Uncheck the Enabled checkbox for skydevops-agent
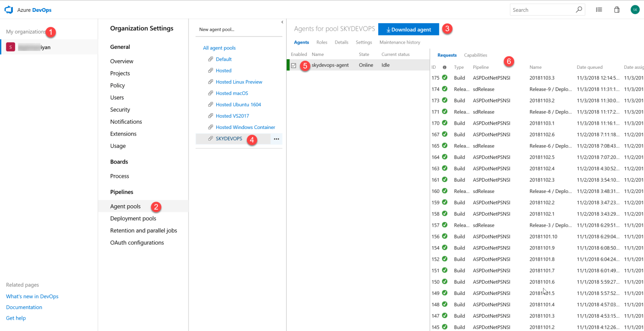The height and width of the screenshot is (331, 644). click(294, 65)
